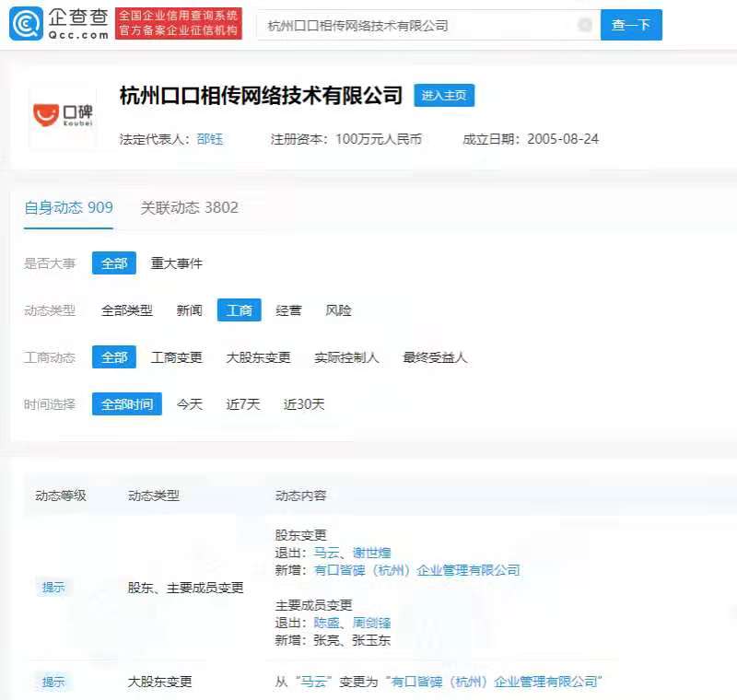Click the red 全国企业信用查询系统 banner
The width and height of the screenshot is (737, 700).
point(179,23)
